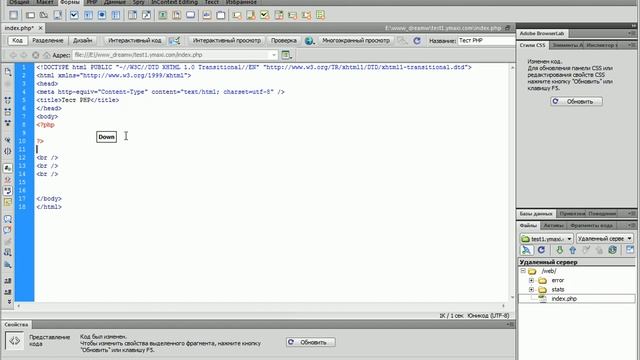
Task: Click the code editor vertical scrollbar
Action: (512, 182)
